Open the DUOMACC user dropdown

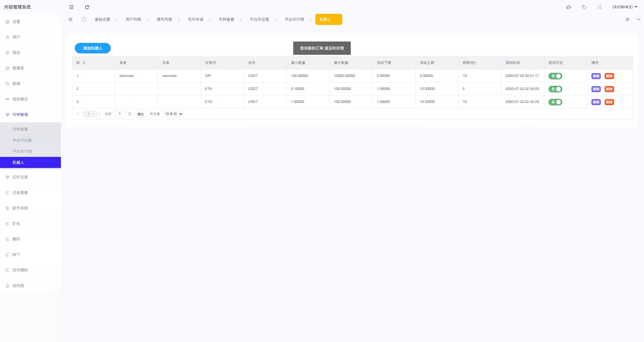(x=625, y=7)
